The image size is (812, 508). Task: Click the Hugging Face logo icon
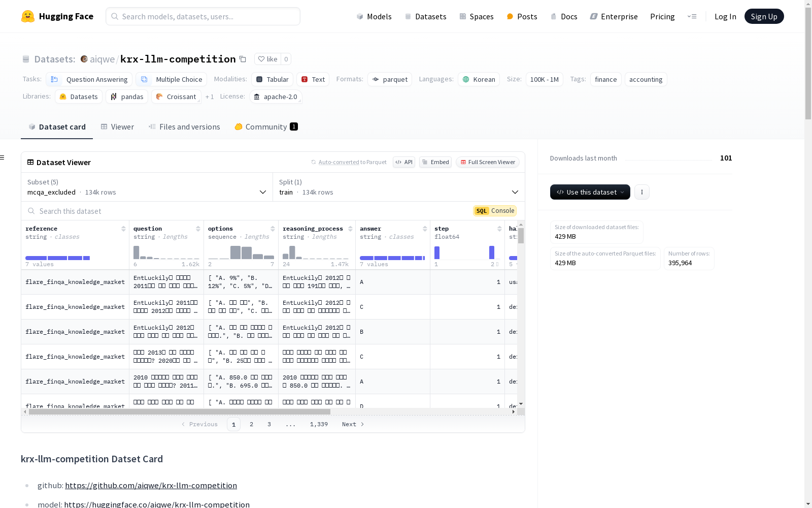28,16
